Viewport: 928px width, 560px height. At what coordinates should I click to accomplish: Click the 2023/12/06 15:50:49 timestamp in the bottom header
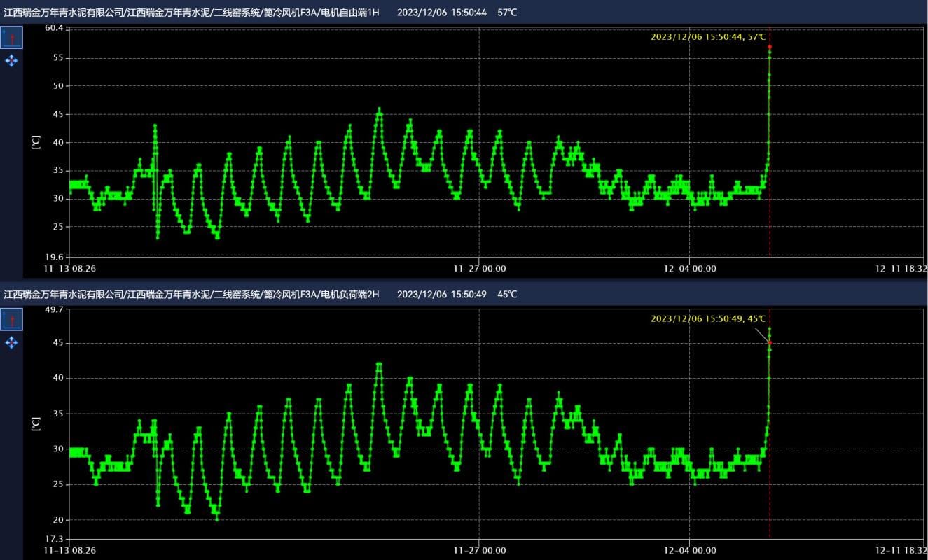point(441,294)
